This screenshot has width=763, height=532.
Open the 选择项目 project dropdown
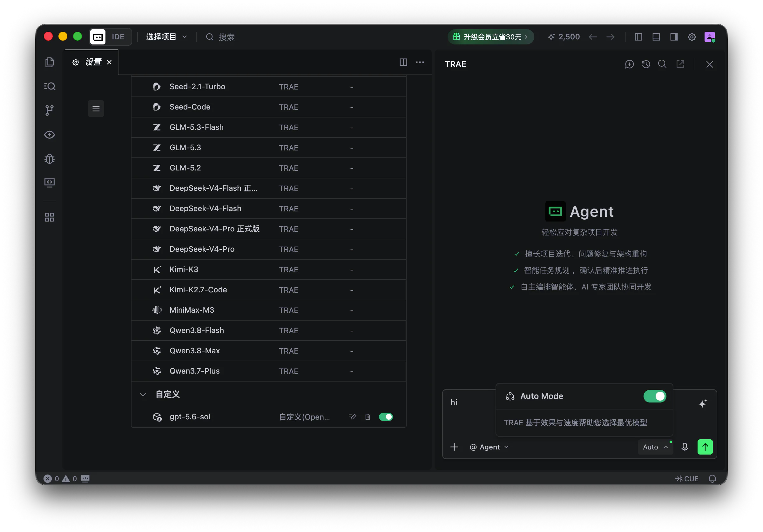point(166,37)
